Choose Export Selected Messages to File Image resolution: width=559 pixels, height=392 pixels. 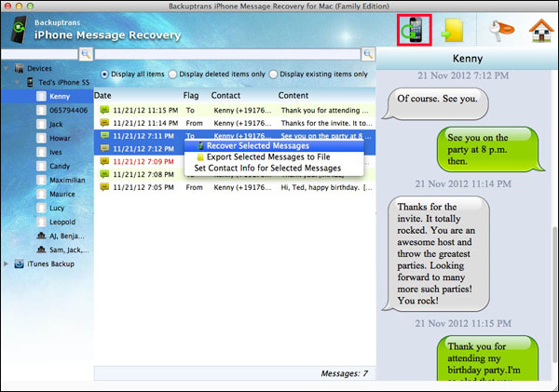point(274,156)
